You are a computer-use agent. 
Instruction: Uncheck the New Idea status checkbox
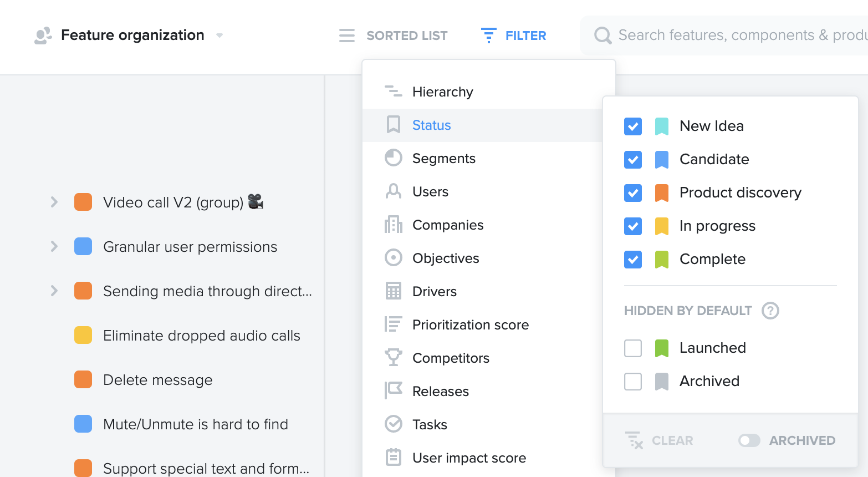coord(633,126)
